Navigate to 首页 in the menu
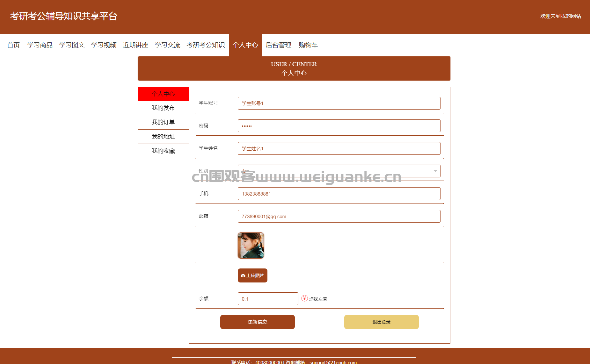The height and width of the screenshot is (364, 590). (x=13, y=45)
